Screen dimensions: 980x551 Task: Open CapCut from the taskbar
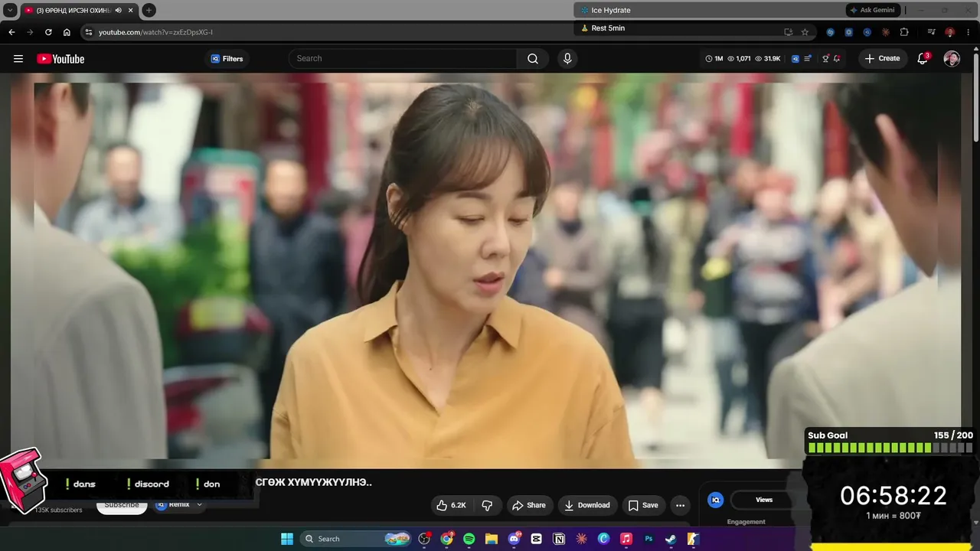coord(537,539)
